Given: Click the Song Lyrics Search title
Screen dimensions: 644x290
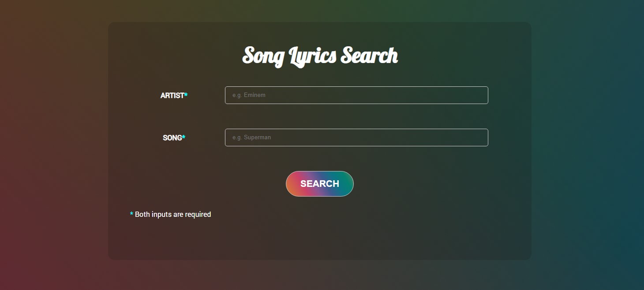Looking at the screenshot, I should (x=320, y=56).
